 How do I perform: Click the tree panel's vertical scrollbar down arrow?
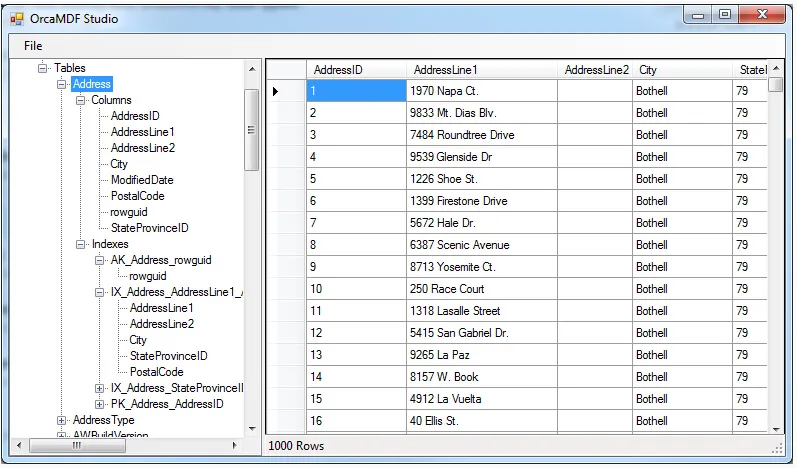251,428
